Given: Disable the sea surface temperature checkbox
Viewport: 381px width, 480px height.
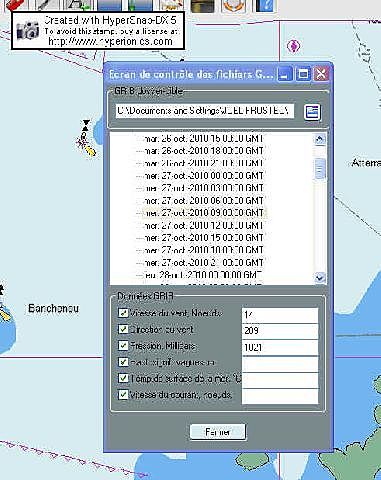Looking at the screenshot, I should pos(123,378).
